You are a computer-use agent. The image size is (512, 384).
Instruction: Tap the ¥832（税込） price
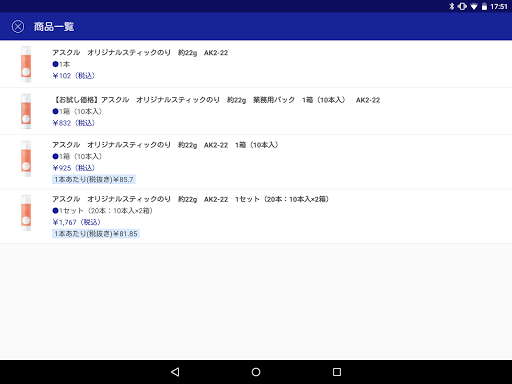[74, 123]
